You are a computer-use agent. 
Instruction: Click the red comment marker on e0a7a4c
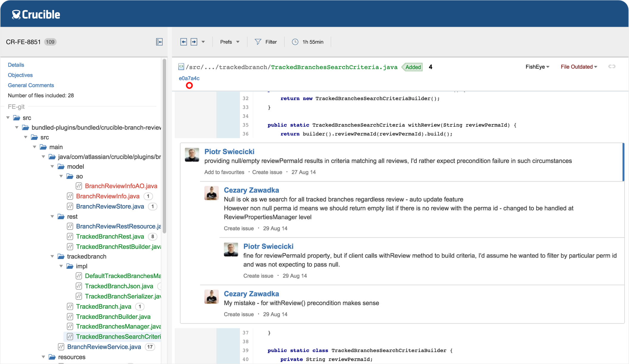coord(189,85)
